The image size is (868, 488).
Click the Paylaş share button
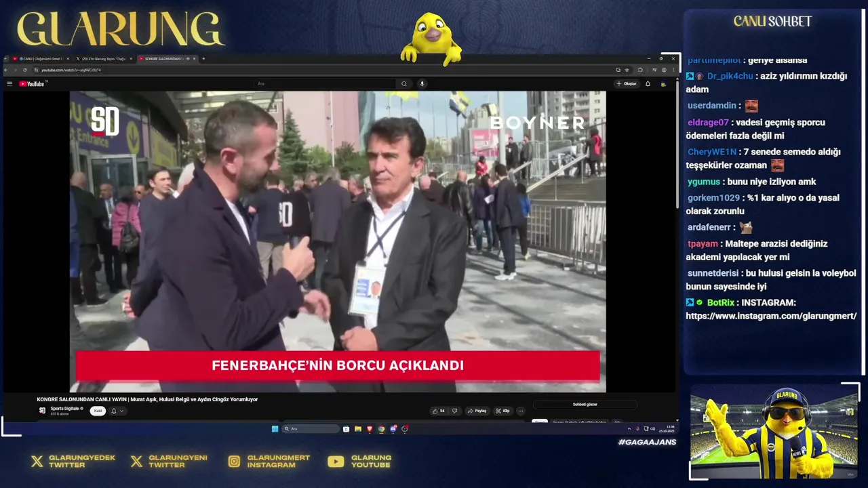pyautogui.click(x=477, y=411)
